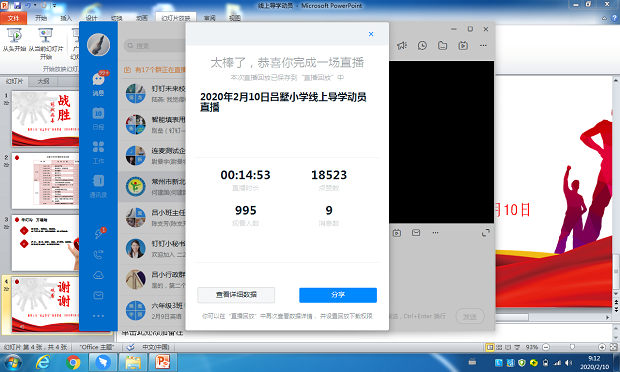Open the more options dots in chat header
620x372 pixels.
click(x=483, y=45)
